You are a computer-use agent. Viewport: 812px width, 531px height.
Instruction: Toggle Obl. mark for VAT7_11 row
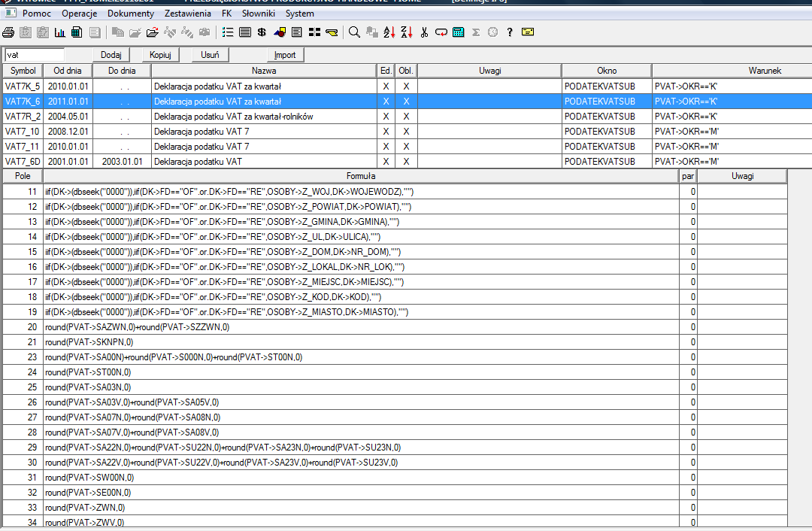click(406, 147)
